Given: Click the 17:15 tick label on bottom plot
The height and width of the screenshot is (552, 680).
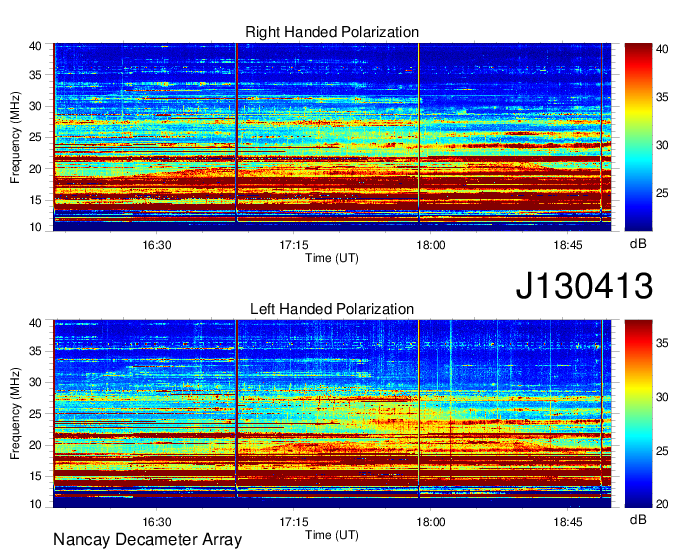Looking at the screenshot, I should [x=294, y=522].
